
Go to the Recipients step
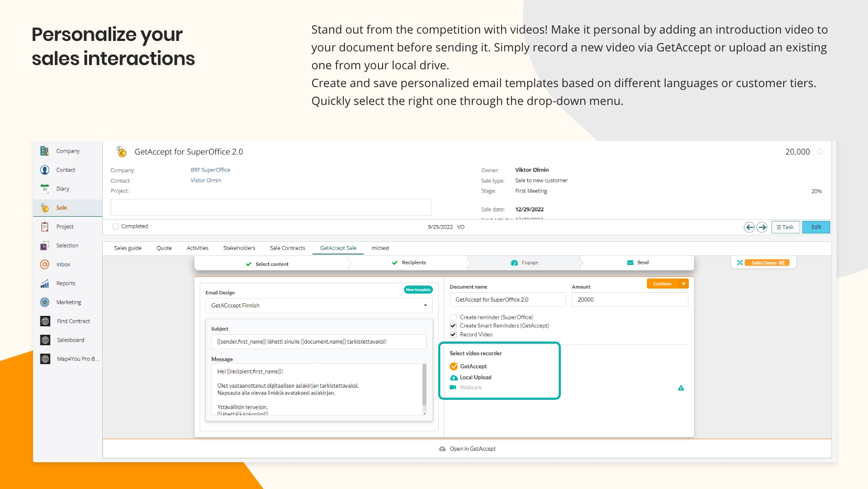click(x=409, y=262)
